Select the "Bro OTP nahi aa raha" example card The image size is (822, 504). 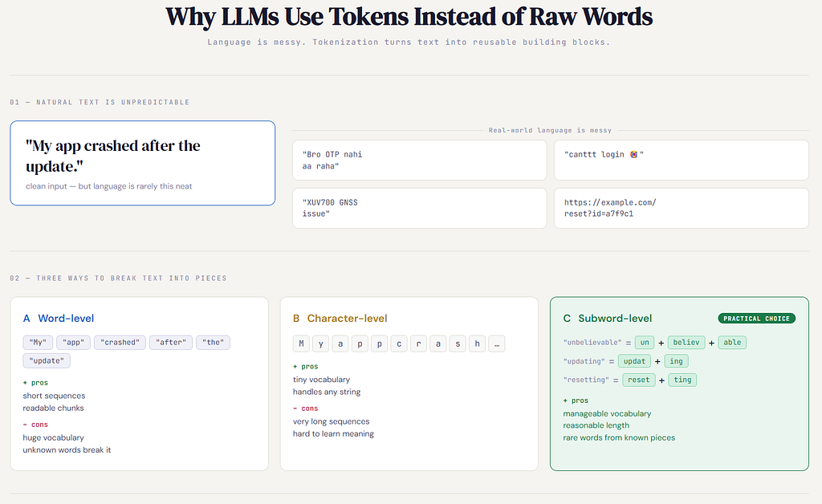[419, 161]
